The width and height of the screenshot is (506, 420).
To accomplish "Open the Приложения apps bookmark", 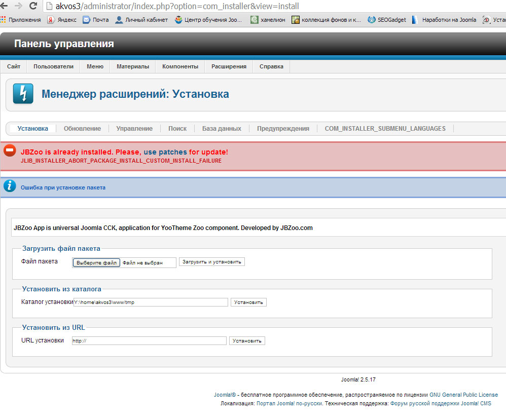I will click(21, 20).
